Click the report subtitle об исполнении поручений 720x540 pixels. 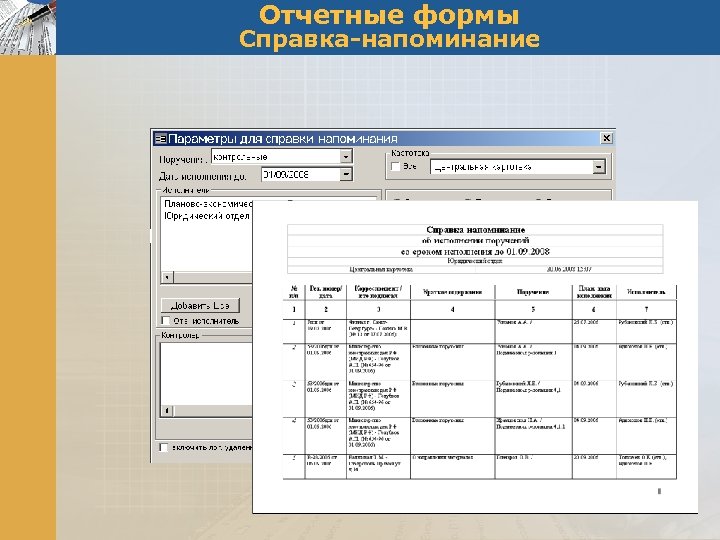[475, 241]
